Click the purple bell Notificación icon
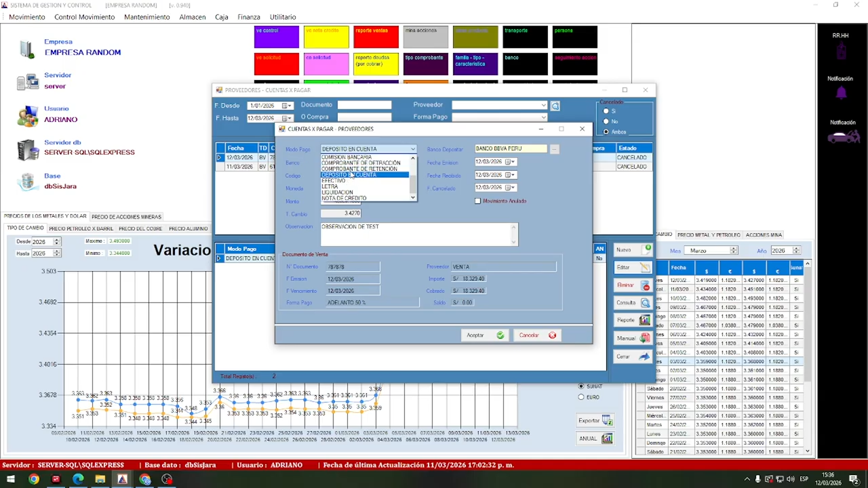 coord(841,93)
